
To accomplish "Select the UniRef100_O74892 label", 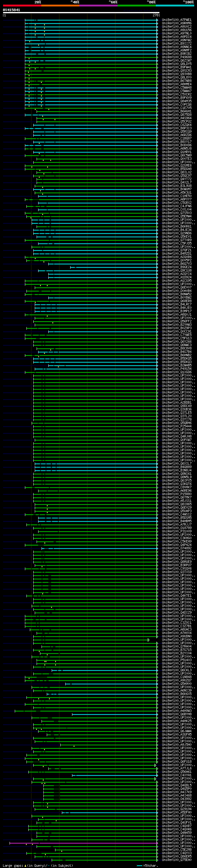I will 176,548.
